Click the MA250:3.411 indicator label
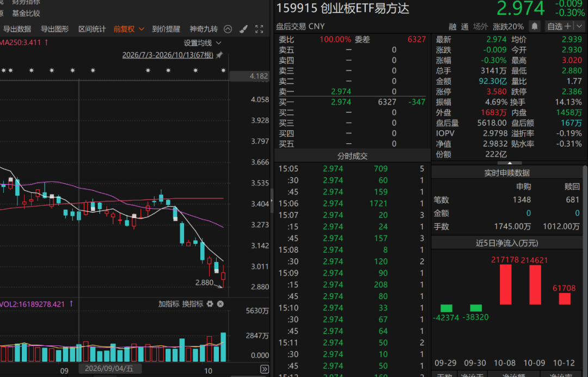 click(x=20, y=42)
